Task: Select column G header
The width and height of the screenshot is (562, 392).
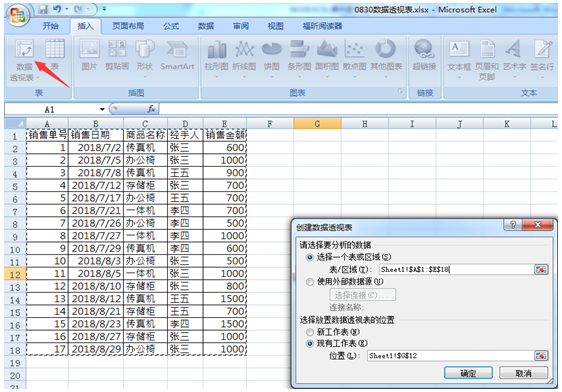Action: point(317,124)
